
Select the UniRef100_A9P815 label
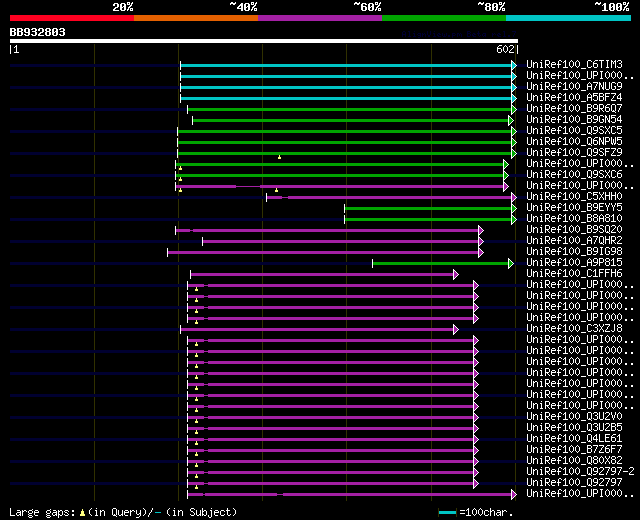point(574,263)
